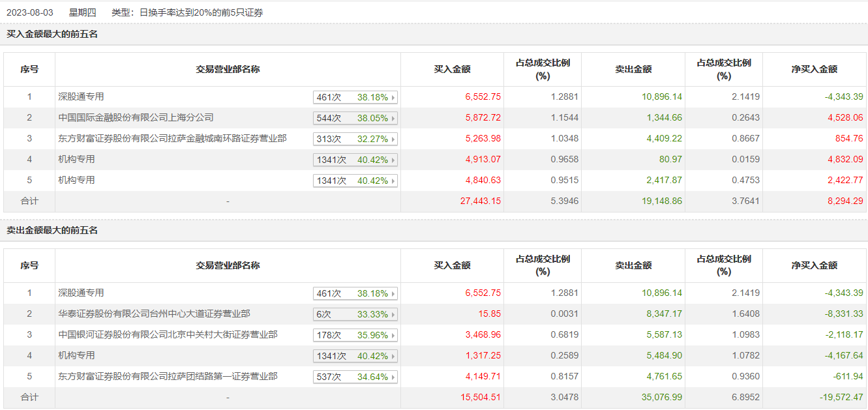Viewport: 868px width, 410px height.
Task: Click 净买入金额 header in the top table
Action: (x=815, y=69)
